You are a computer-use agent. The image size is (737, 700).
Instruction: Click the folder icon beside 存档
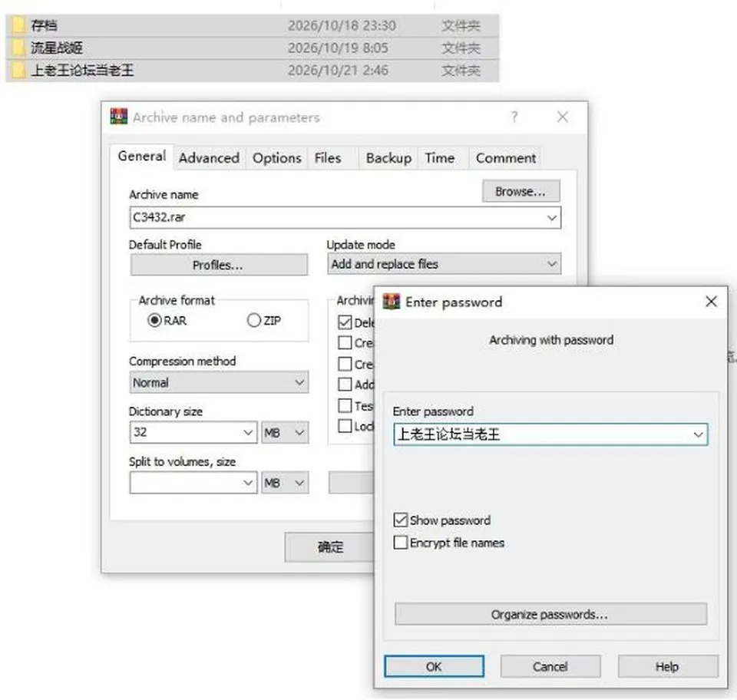point(18,25)
